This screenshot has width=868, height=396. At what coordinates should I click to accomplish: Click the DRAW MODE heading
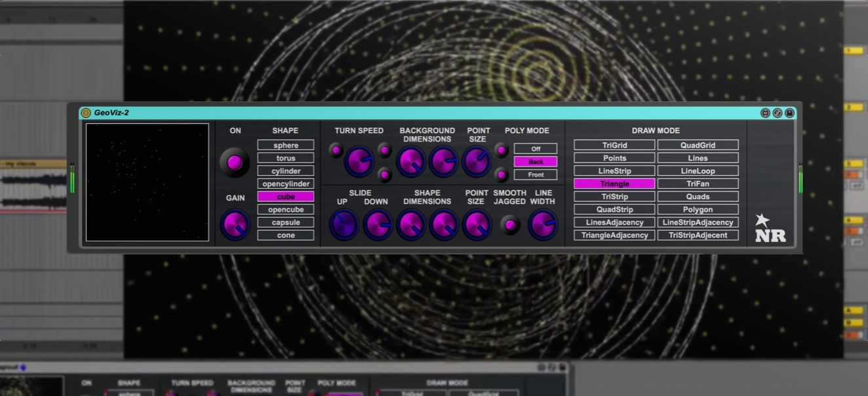656,130
